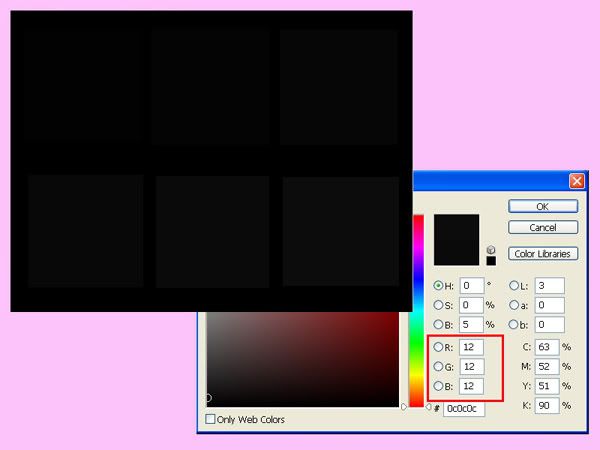Close the Color Picker dialog
The height and width of the screenshot is (450, 600).
coord(576,181)
